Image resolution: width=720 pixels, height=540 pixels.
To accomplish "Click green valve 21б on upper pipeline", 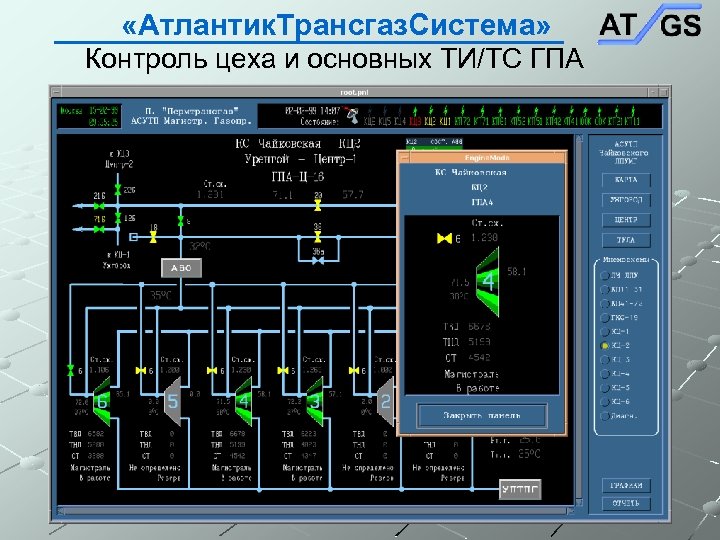I will (x=98, y=206).
